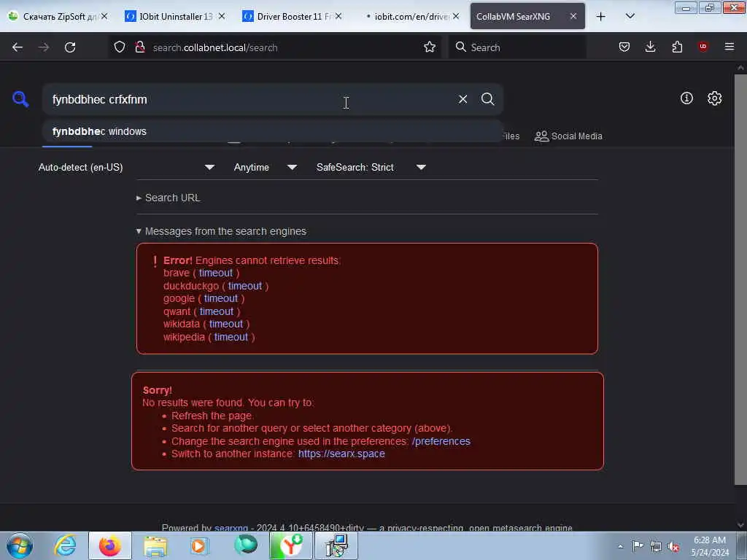The width and height of the screenshot is (747, 560).
Task: Open the /preferences link
Action: coord(441,441)
